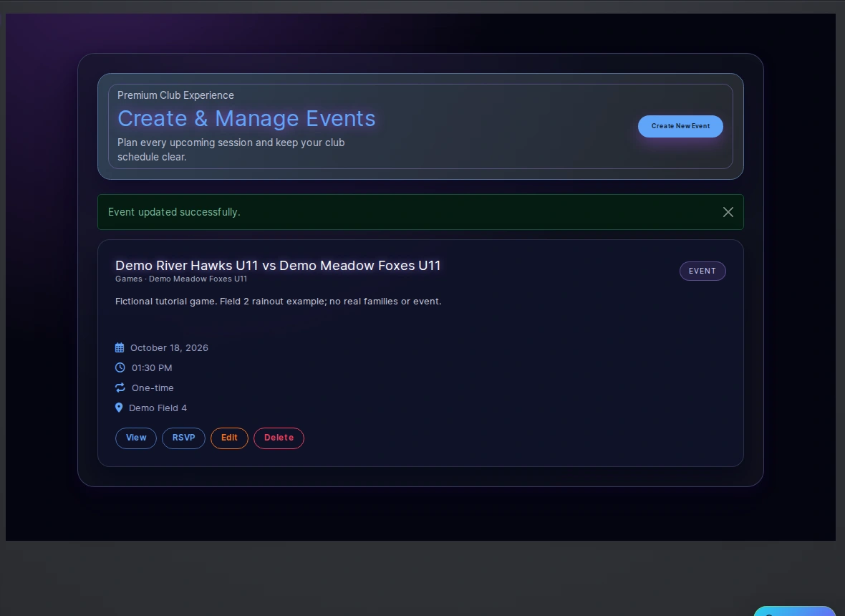The image size is (845, 616).
Task: Dismiss the 'Event updated successfully' alert
Action: (x=728, y=212)
